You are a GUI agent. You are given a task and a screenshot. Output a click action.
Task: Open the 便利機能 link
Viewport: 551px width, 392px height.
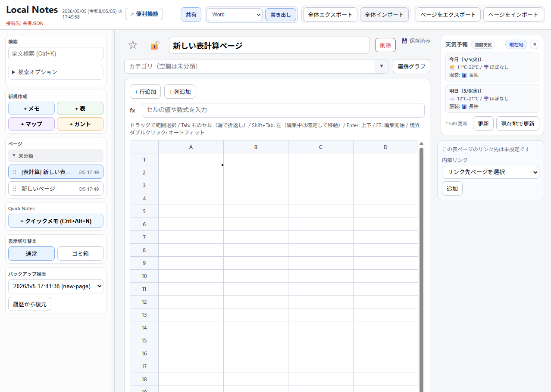[144, 14]
